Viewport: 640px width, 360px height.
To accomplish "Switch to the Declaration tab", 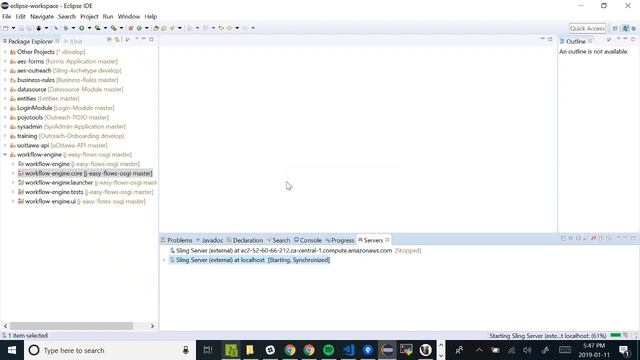I will (x=244, y=240).
